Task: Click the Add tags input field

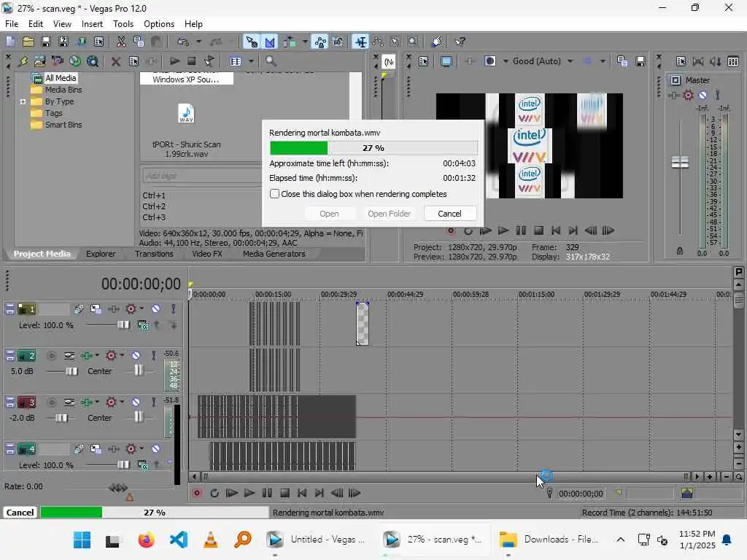Action: (201, 176)
